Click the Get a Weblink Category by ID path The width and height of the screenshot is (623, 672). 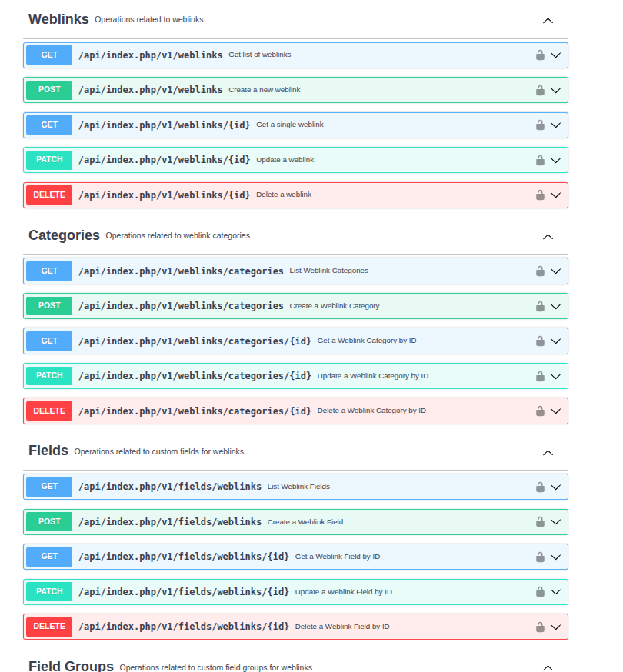coord(195,341)
